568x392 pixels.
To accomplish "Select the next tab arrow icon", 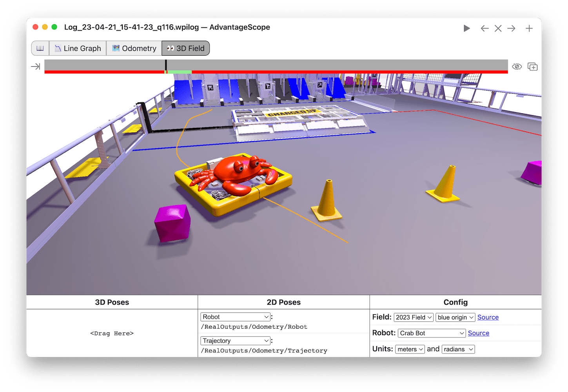I will click(x=511, y=28).
